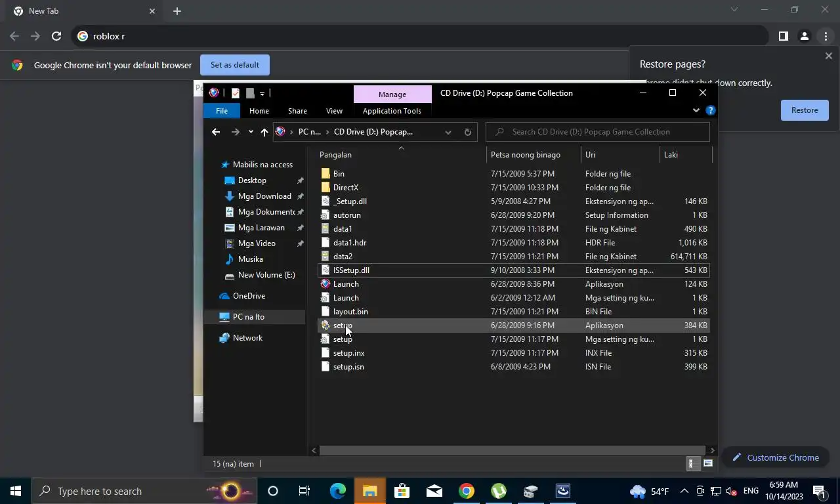Image resolution: width=840 pixels, height=504 pixels.
Task: Select the data2 cabinet file
Action: click(x=343, y=257)
